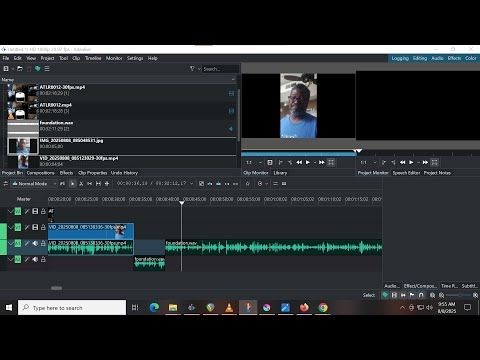Select the Selection tool in timeline toolbar
Image resolution: width=480 pixels, height=360 pixels.
click(73, 184)
